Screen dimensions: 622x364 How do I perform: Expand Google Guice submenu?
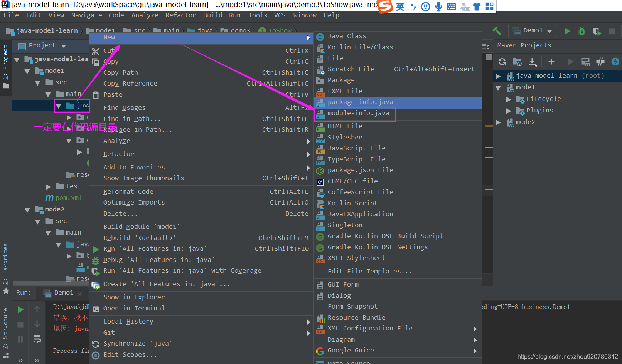[398, 350]
